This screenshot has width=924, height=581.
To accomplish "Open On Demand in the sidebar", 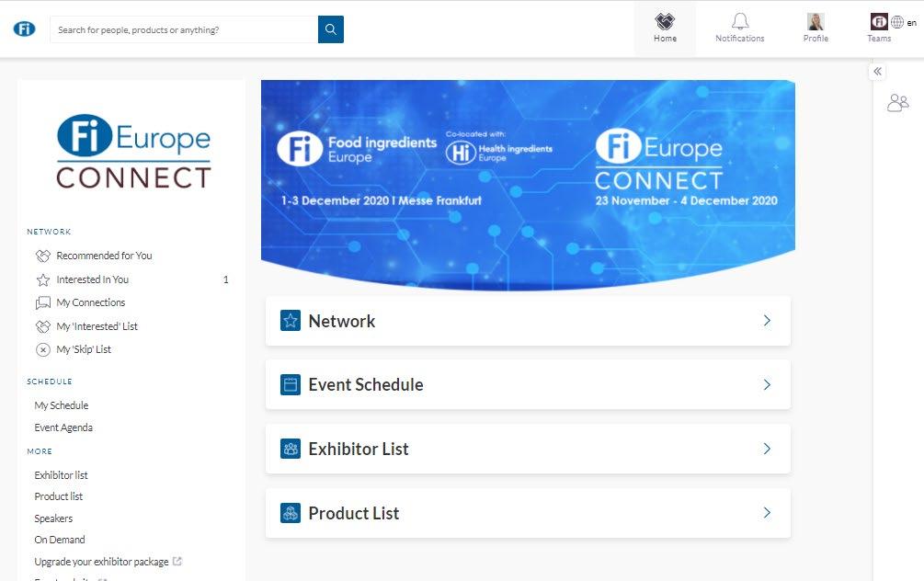I will coord(60,540).
